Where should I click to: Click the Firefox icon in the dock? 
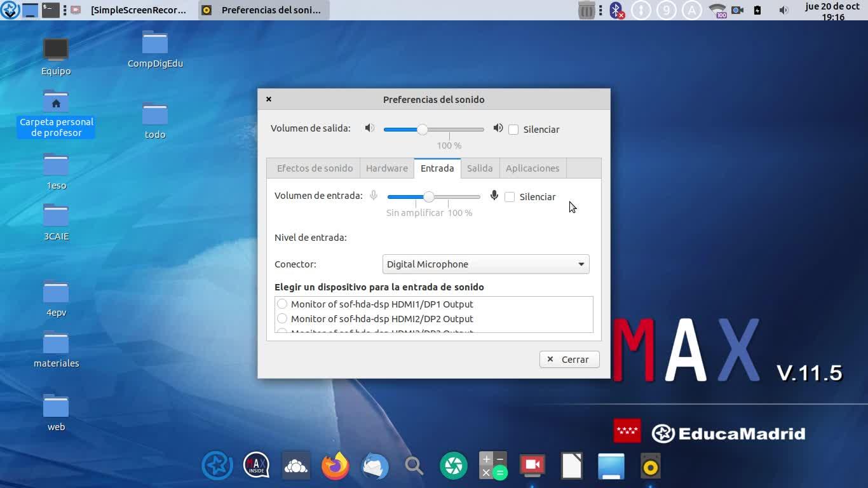[x=336, y=466]
